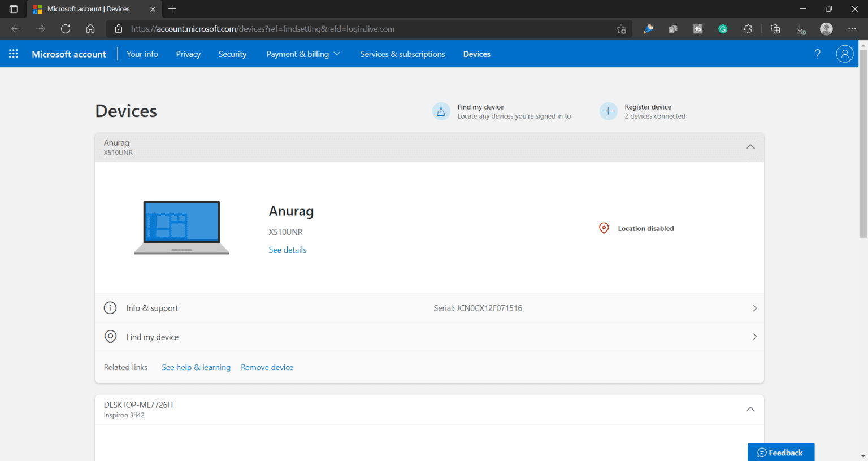Collapse the DESKTOP-ML7726H panel
The height and width of the screenshot is (461, 868).
tap(750, 409)
